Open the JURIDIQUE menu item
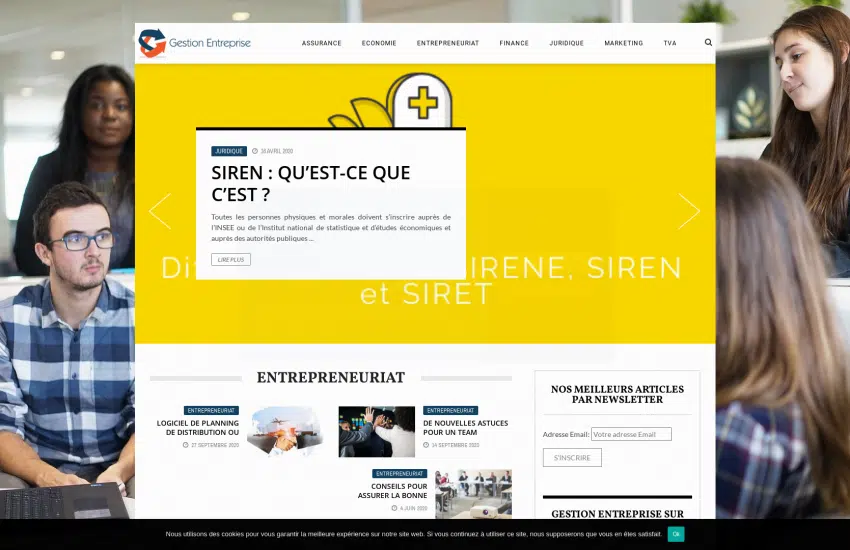The image size is (850, 550). [x=566, y=43]
